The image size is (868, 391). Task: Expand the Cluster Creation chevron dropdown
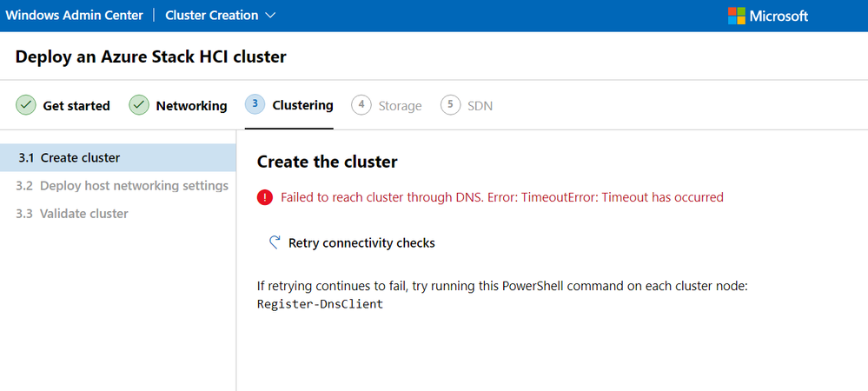(270, 16)
